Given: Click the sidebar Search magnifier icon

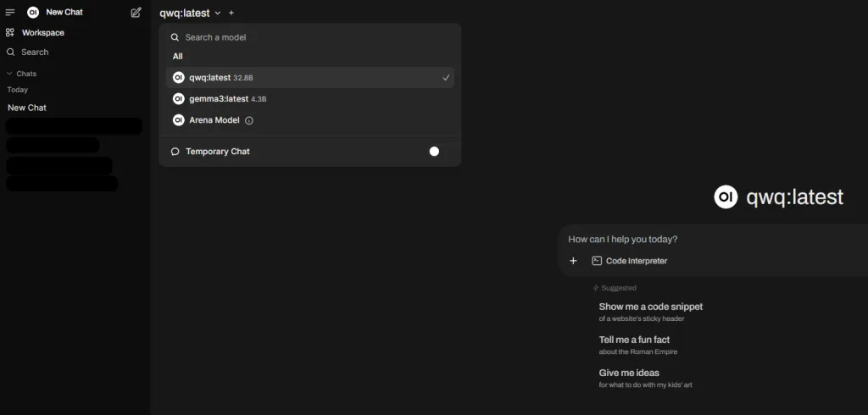Looking at the screenshot, I should pos(10,52).
